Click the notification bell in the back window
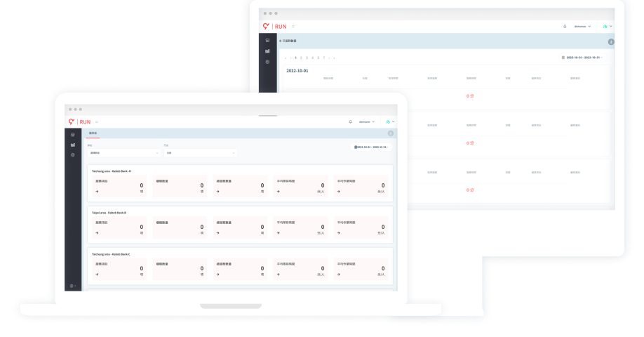644x337 pixels. [565, 26]
